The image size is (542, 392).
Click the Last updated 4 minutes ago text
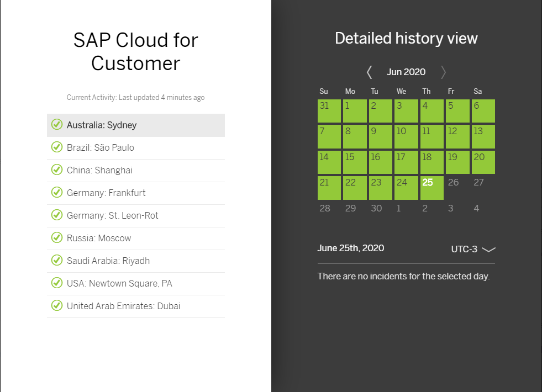point(161,97)
